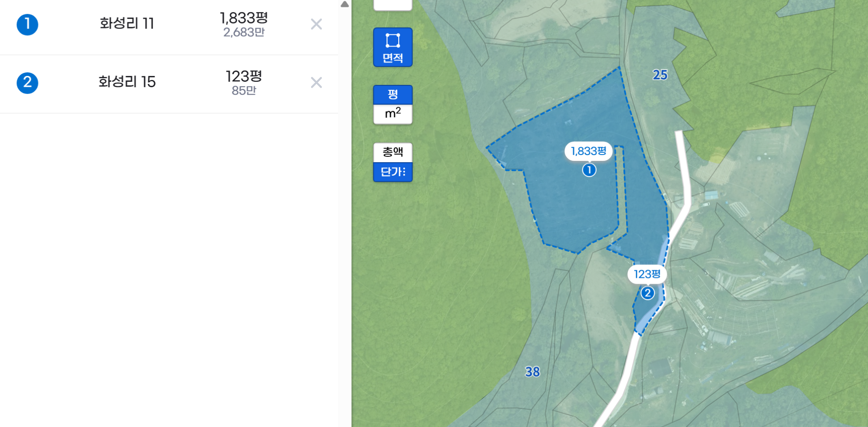Viewport: 868px width, 427px height.
Task: Click map marker 1 on blue parcel
Action: (x=589, y=170)
